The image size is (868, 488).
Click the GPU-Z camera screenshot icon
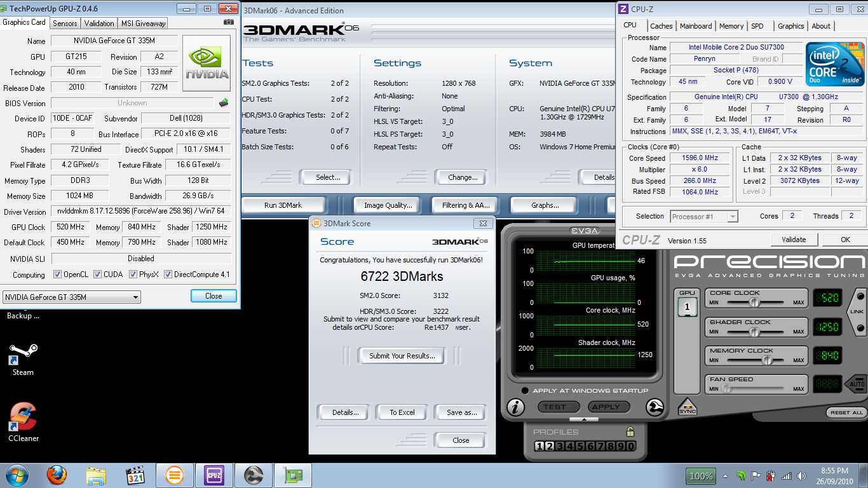coord(229,22)
